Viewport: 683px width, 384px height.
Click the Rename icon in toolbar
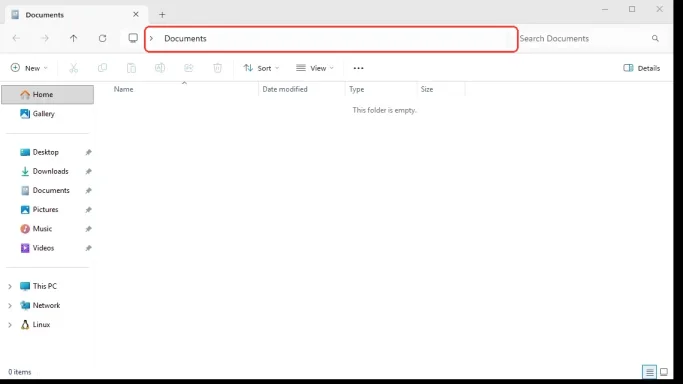(160, 68)
